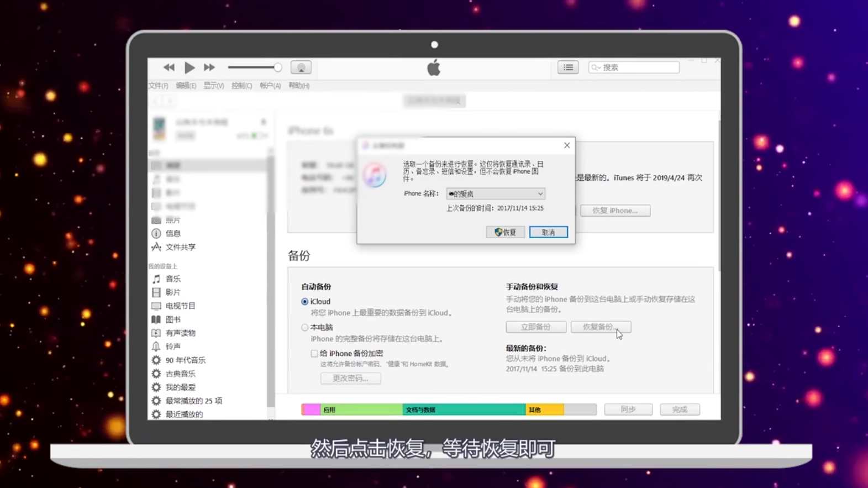Open 我的最爱 smart playlist gear icon
This screenshot has height=488, width=868.
(x=156, y=387)
